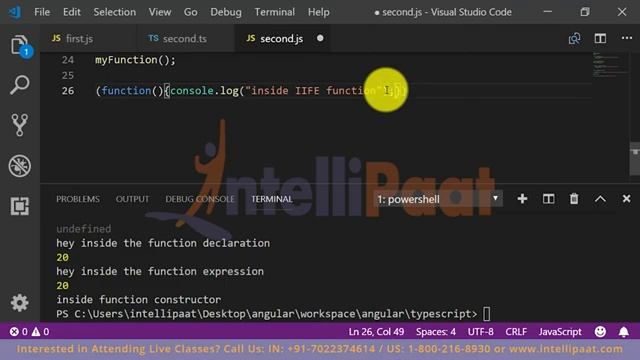Click 'hey inside the function declaration' output
Viewport: 640px width, 360px height.
[x=163, y=243]
